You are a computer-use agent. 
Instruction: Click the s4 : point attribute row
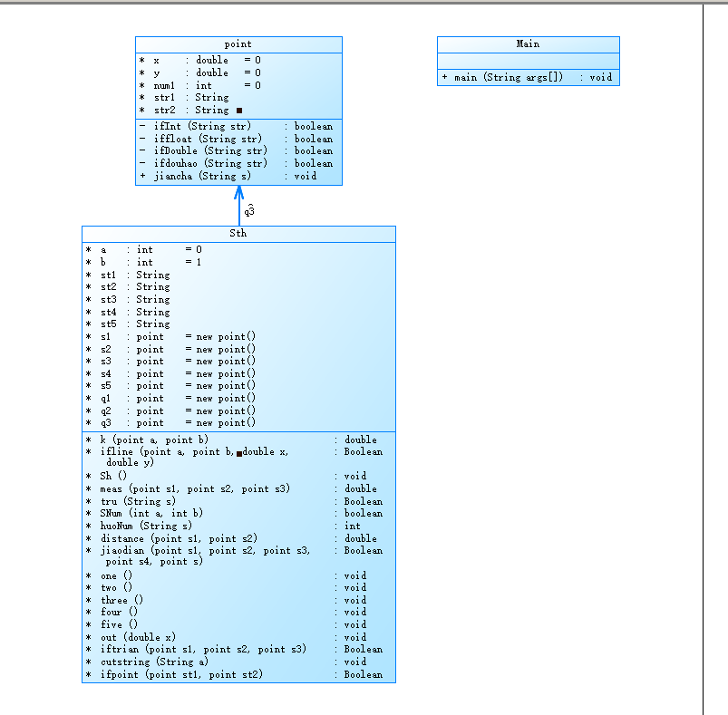[x=170, y=373]
